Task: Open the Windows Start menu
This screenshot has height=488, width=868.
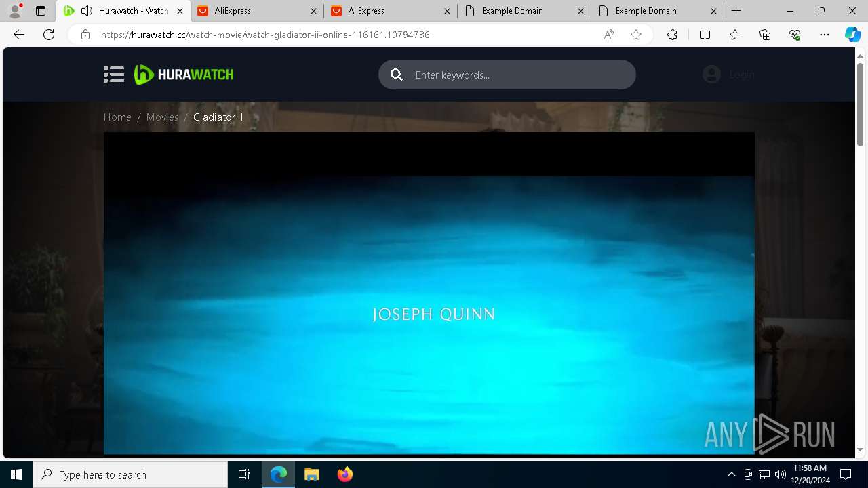Action: point(16,474)
